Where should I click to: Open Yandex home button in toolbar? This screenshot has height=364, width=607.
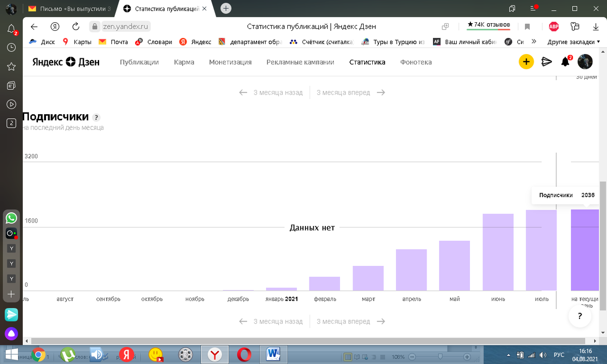click(55, 26)
